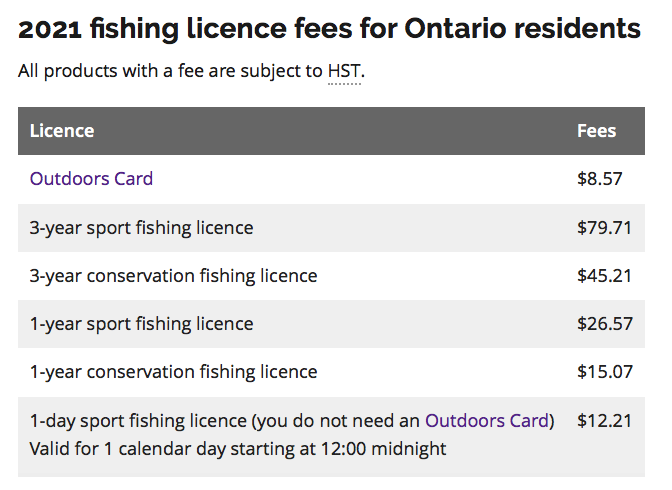Select the $45.21 fee amount
Screen dimensions: 672x490
[604, 276]
